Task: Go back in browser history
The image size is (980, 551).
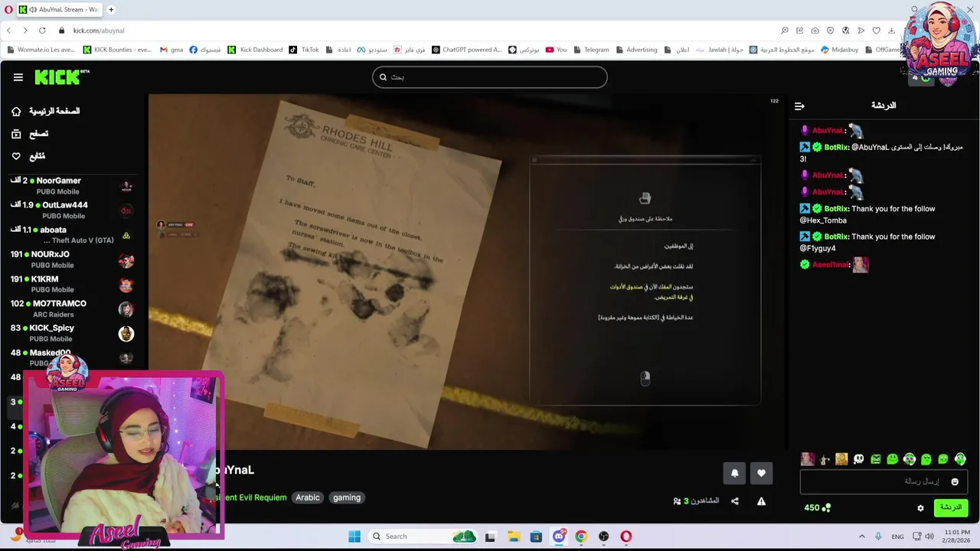Action: [8, 31]
